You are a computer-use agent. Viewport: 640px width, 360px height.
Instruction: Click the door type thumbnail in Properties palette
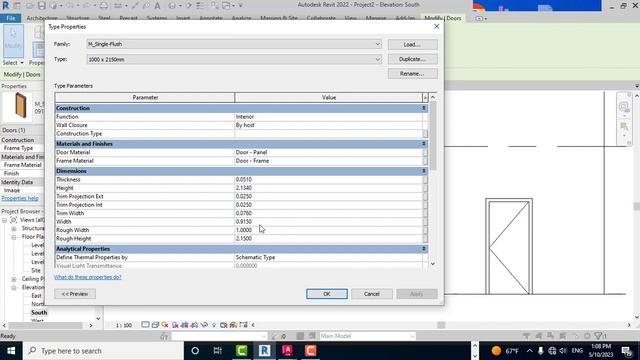pos(18,107)
